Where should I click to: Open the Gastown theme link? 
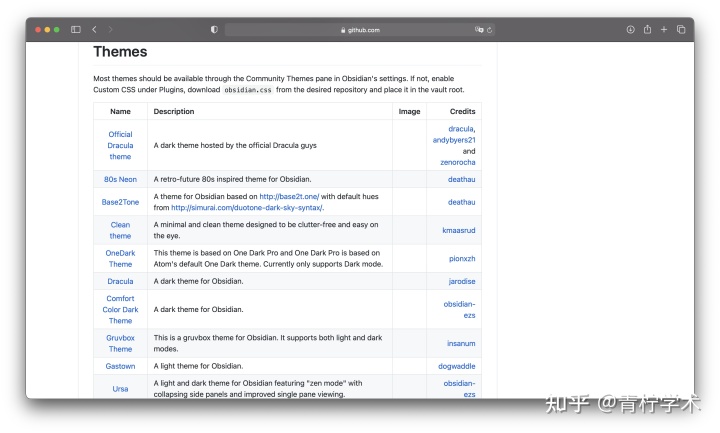click(120, 366)
